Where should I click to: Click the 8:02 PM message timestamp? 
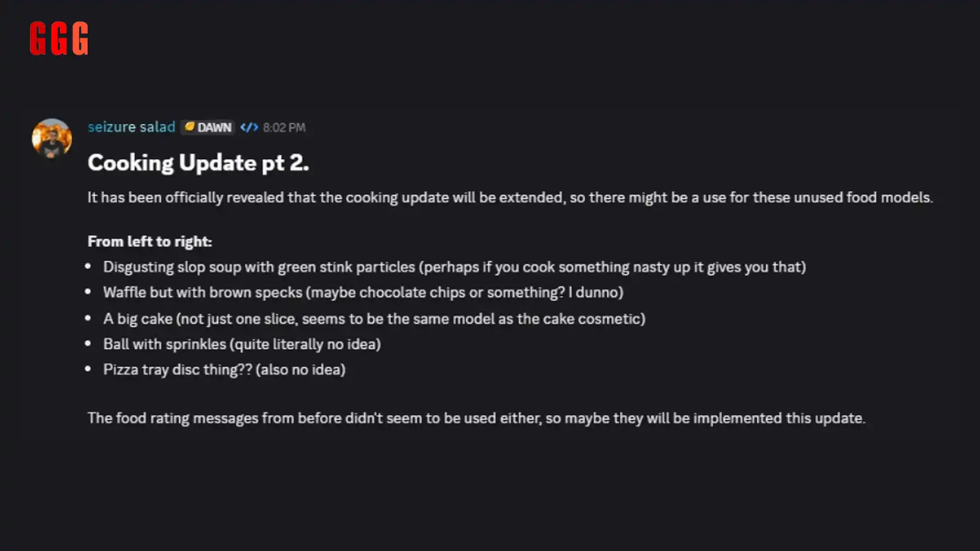coord(284,127)
